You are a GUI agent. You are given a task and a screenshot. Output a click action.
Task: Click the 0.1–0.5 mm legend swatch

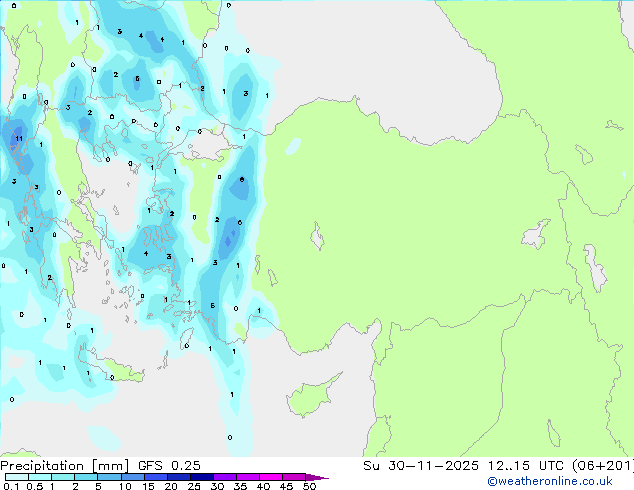(17, 477)
